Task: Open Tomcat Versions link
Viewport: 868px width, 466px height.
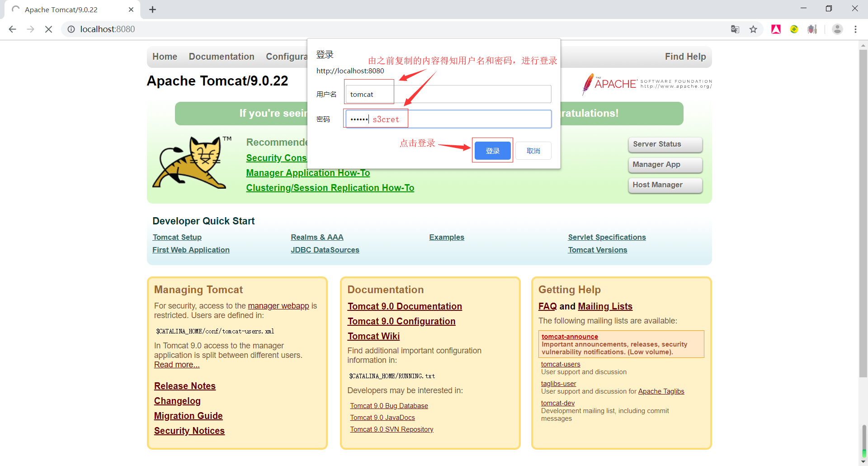Action: (598, 250)
